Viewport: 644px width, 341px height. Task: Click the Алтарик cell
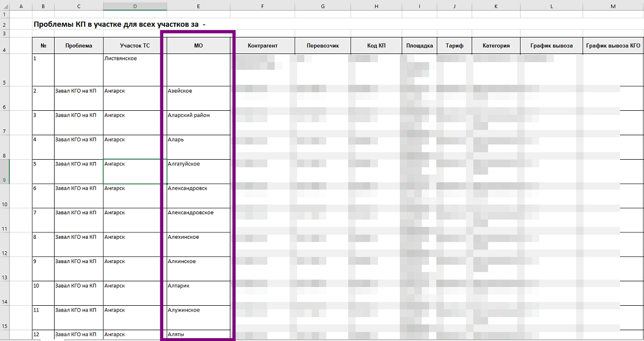(x=198, y=293)
